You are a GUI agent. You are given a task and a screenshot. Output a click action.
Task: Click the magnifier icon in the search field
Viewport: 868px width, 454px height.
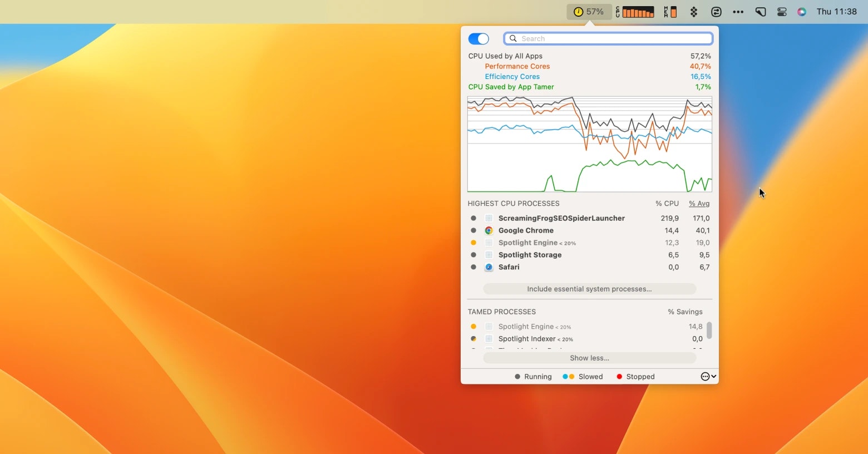[514, 38]
